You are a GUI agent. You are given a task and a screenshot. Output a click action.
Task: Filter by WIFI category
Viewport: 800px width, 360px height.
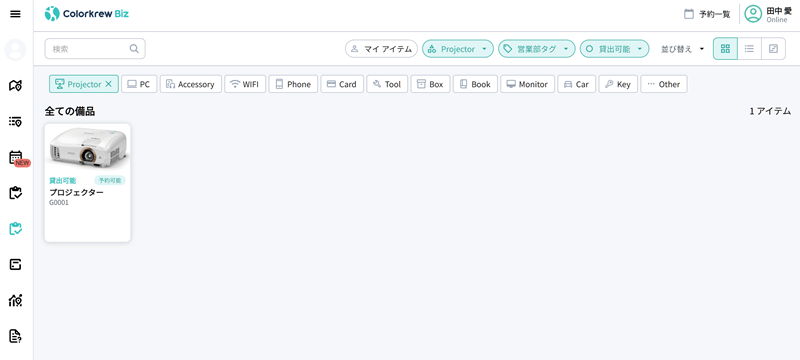tap(245, 84)
